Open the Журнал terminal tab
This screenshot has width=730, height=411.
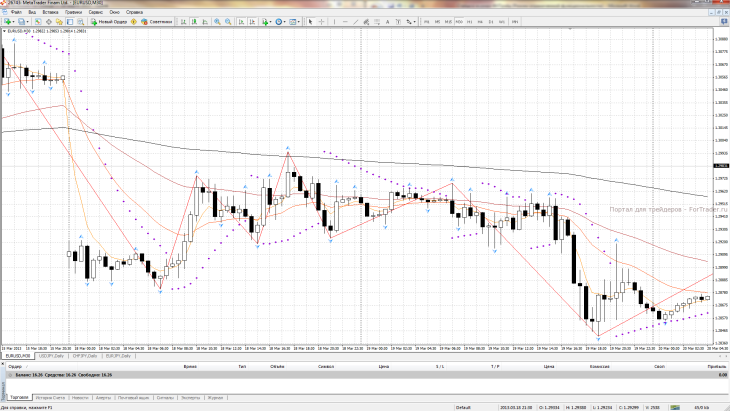[x=215, y=398]
